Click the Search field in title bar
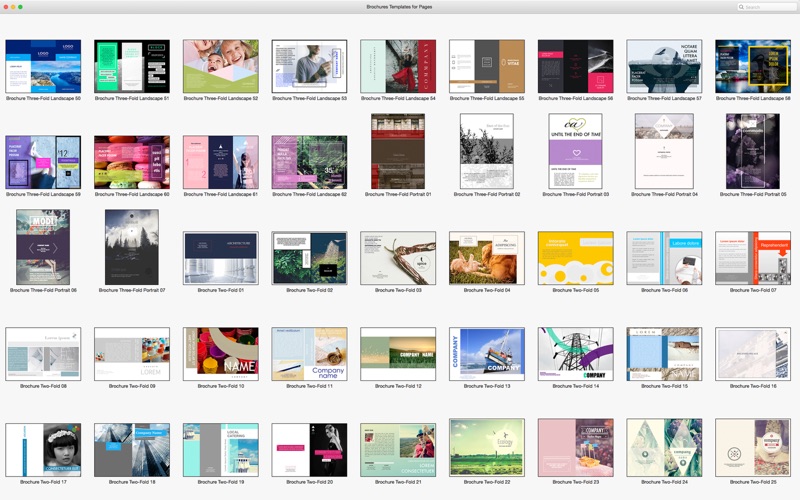 (x=766, y=7)
